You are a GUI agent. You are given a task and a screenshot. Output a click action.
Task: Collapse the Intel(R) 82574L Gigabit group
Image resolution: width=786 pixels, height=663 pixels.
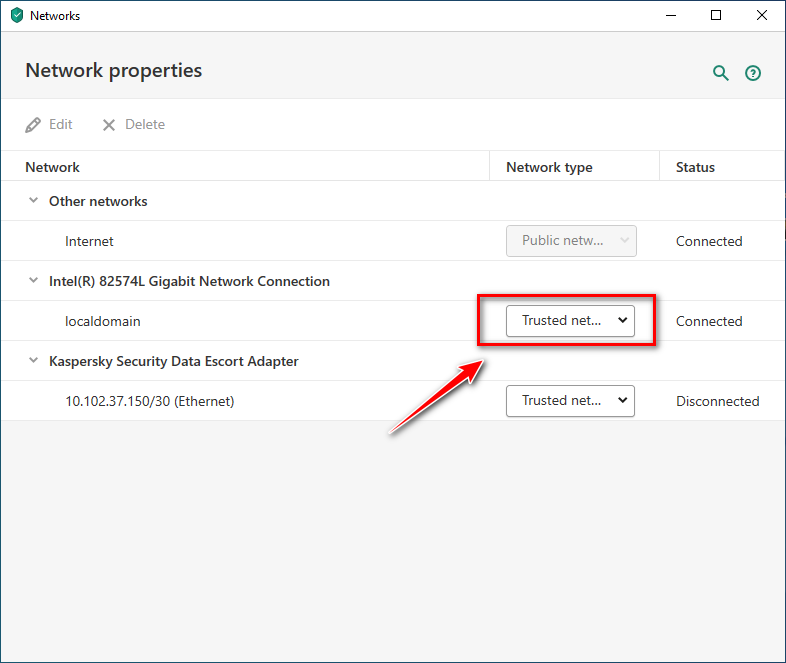[x=34, y=281]
